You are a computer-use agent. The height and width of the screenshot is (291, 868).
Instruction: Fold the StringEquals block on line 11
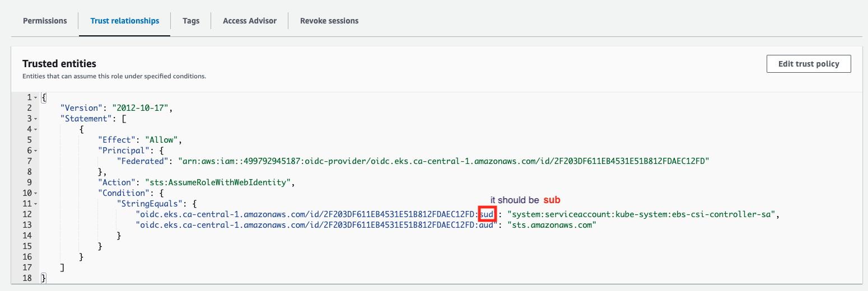36,204
